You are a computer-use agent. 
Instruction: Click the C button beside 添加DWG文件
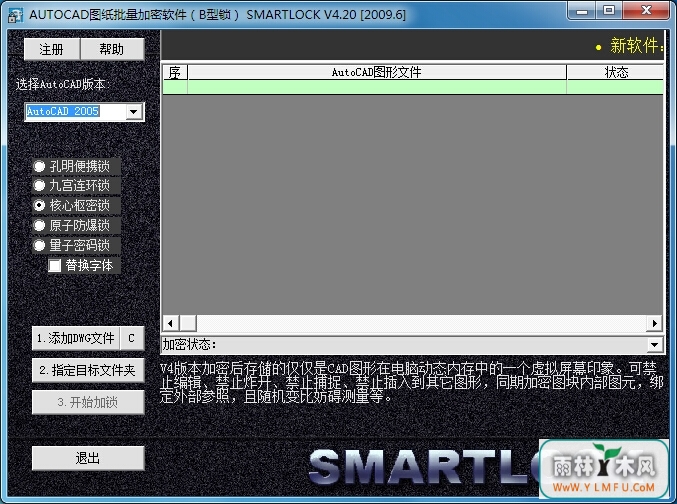132,338
